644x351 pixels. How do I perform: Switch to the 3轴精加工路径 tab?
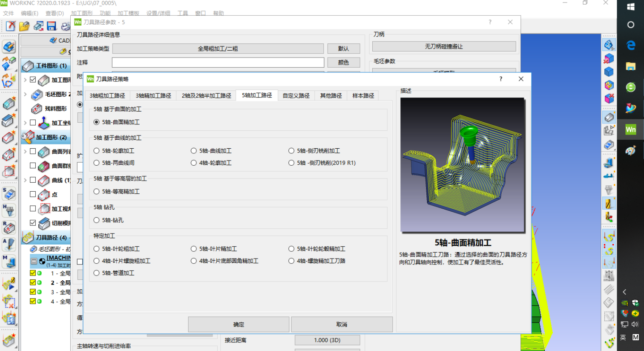pyautogui.click(x=153, y=95)
